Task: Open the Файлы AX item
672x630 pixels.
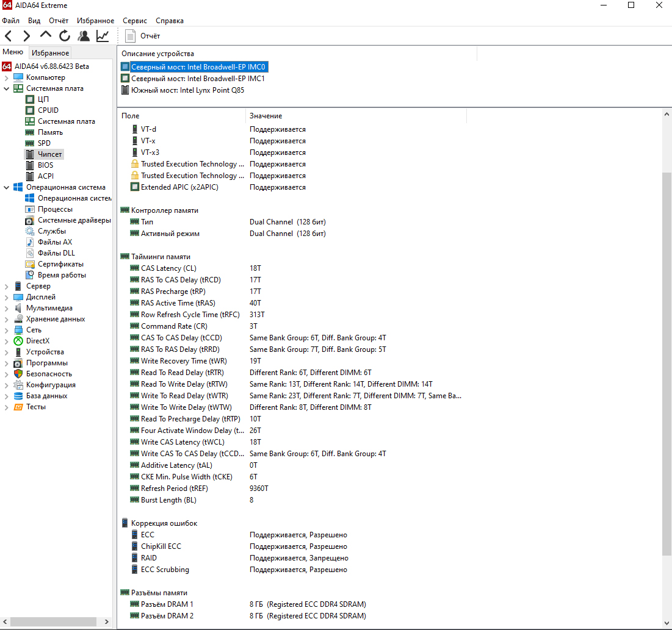Action: (55, 242)
